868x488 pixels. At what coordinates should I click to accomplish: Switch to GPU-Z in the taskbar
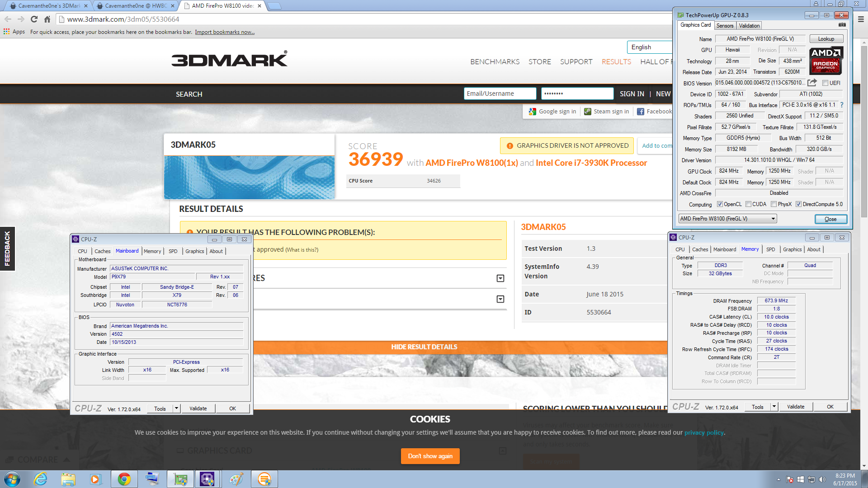180,479
